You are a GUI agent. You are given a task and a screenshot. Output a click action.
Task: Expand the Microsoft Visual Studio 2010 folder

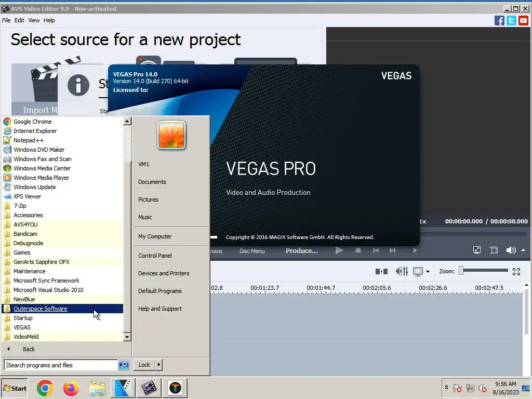[x=62, y=290]
